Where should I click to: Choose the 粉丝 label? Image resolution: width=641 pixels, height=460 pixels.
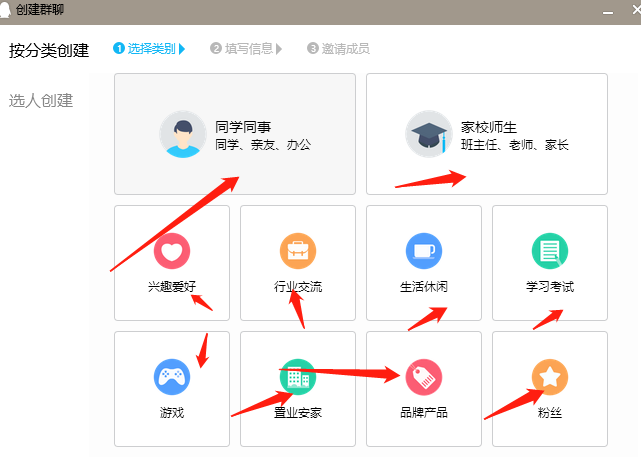pos(550,413)
